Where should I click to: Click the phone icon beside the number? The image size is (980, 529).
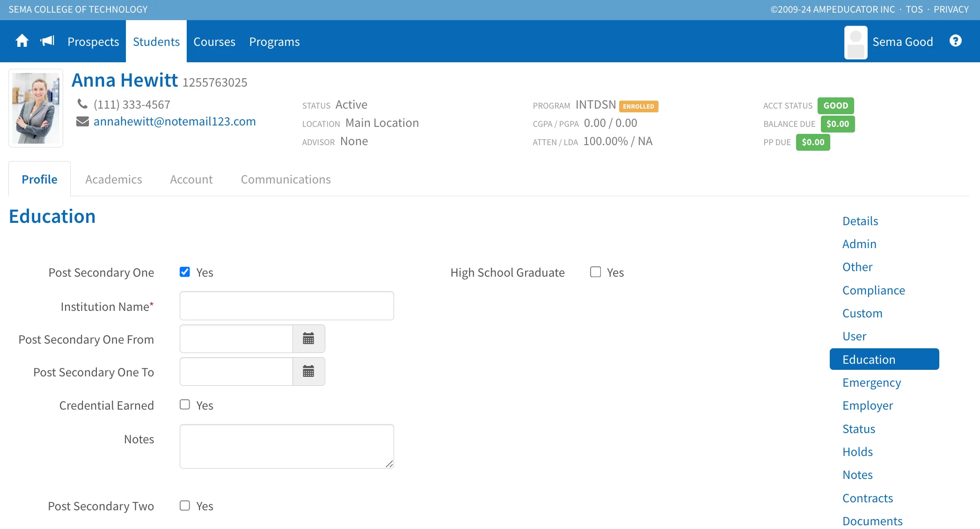(x=82, y=104)
